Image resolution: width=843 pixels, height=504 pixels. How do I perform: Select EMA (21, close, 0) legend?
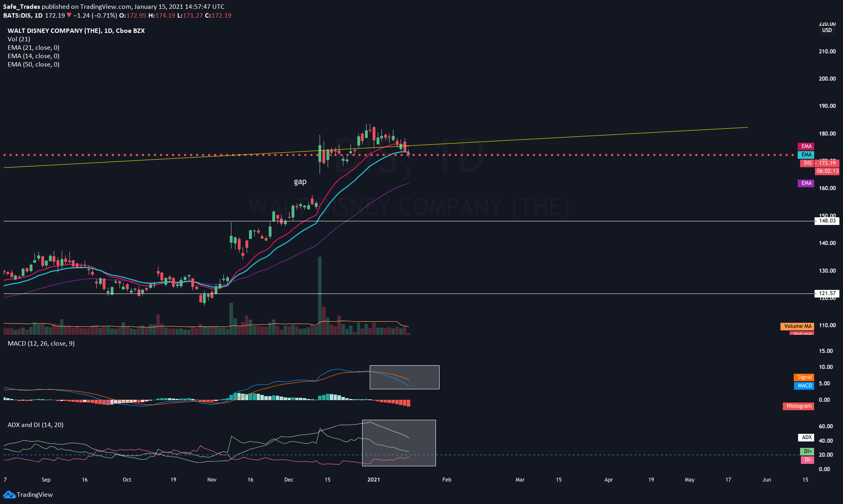pyautogui.click(x=34, y=47)
